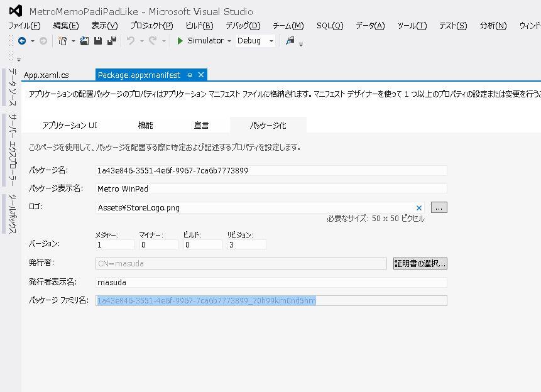Open the デバッグ(D) menu
The image size is (541, 392).
coord(243,26)
